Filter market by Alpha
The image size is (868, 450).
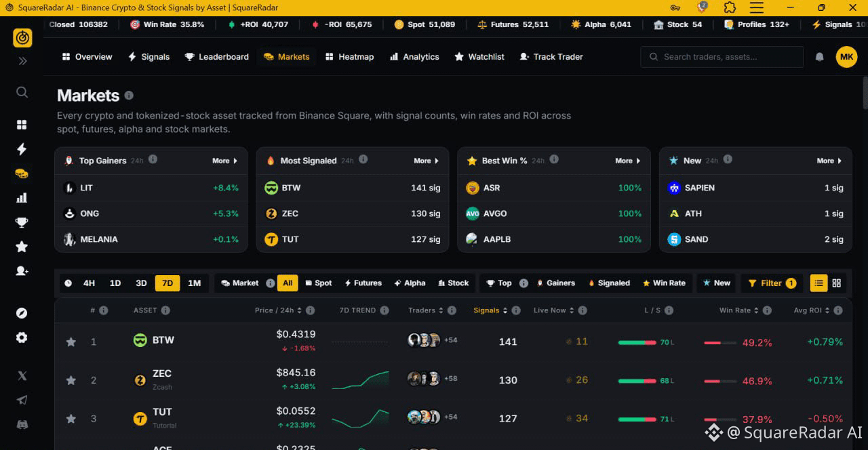tap(410, 283)
